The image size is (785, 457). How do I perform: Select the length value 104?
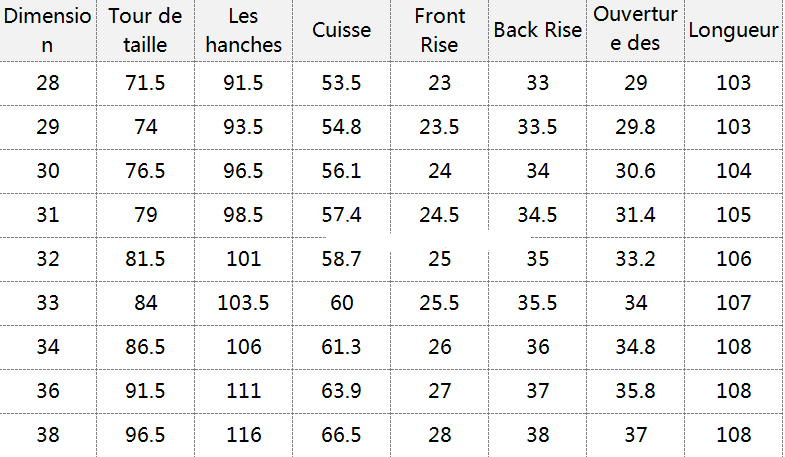click(x=733, y=171)
